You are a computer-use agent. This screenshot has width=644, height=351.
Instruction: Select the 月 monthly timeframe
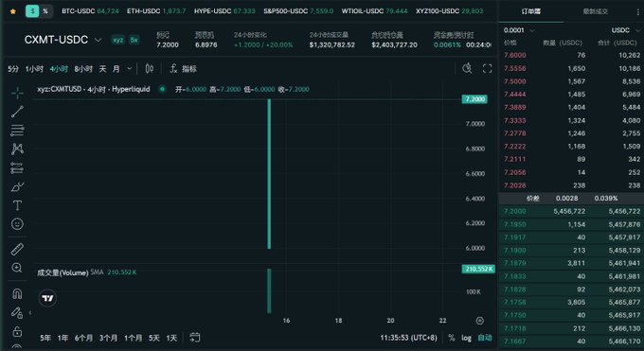tap(116, 69)
